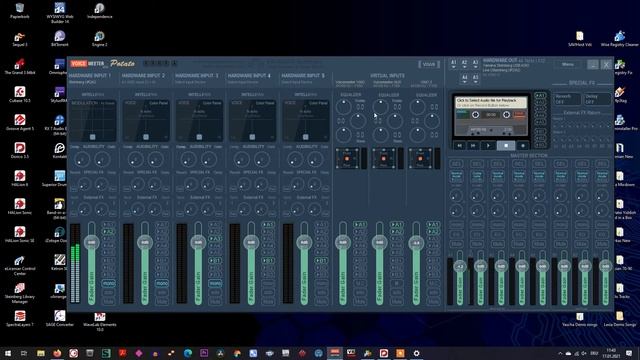This screenshot has width=640, height=360.
Task: Toggle mono on Hardware Input 1
Action: tap(109, 283)
